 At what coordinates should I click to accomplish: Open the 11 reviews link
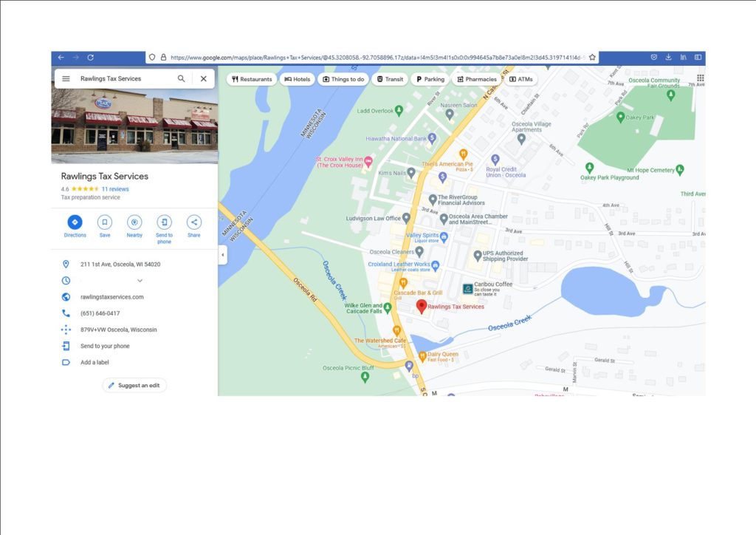(x=115, y=189)
